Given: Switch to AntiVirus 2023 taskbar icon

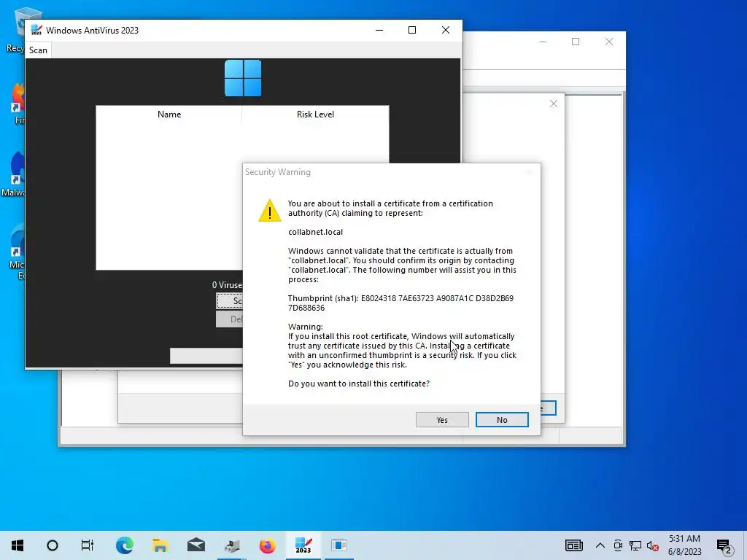Looking at the screenshot, I should [303, 545].
